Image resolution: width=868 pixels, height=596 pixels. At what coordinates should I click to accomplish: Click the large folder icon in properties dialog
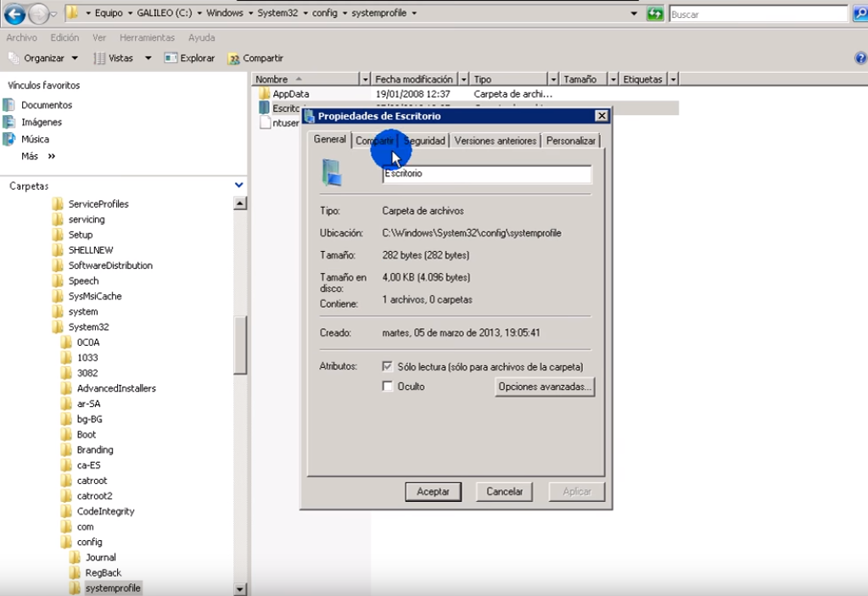pos(332,172)
